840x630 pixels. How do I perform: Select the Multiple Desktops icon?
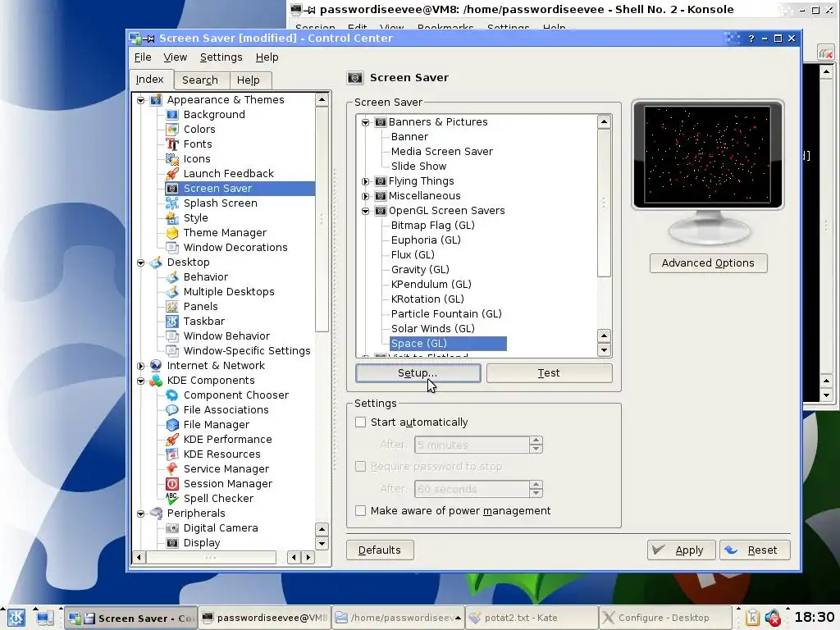(x=172, y=292)
